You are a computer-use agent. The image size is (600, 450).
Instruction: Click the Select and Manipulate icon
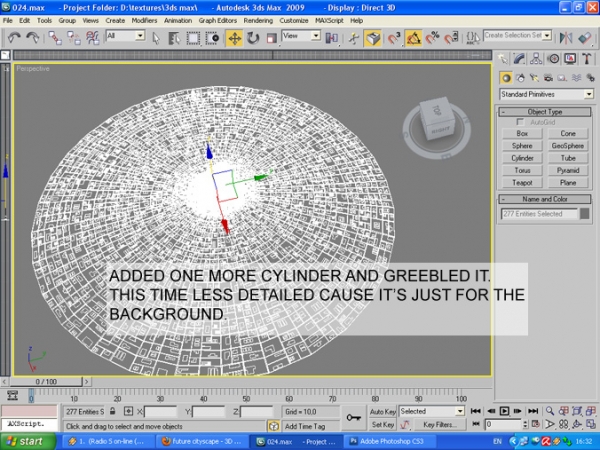coord(354,38)
